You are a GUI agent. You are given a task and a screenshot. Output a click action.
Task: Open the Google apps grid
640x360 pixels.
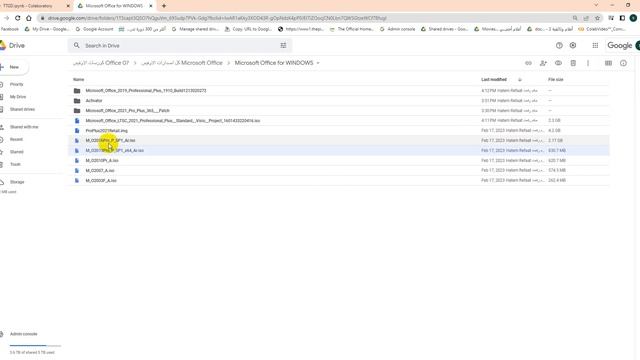[595, 46]
